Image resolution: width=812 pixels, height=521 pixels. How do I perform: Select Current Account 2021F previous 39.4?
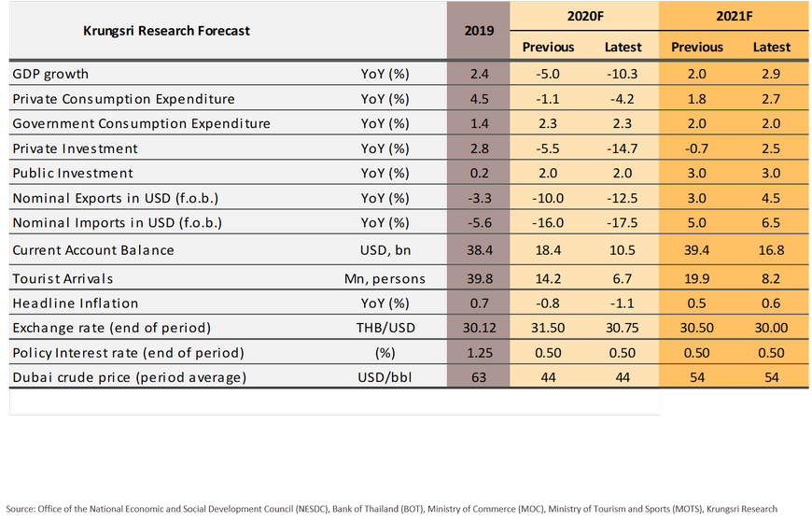tap(696, 250)
